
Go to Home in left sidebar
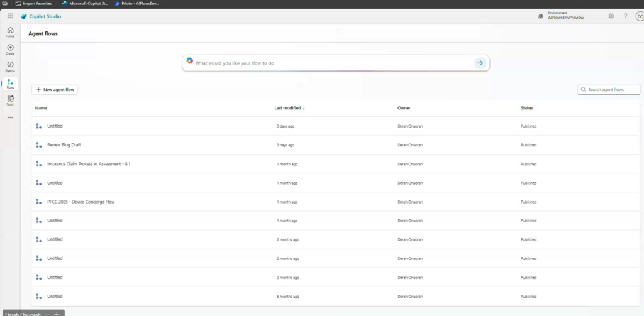(x=10, y=32)
